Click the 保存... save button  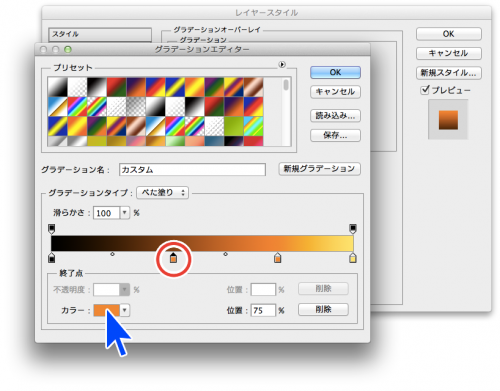click(335, 135)
